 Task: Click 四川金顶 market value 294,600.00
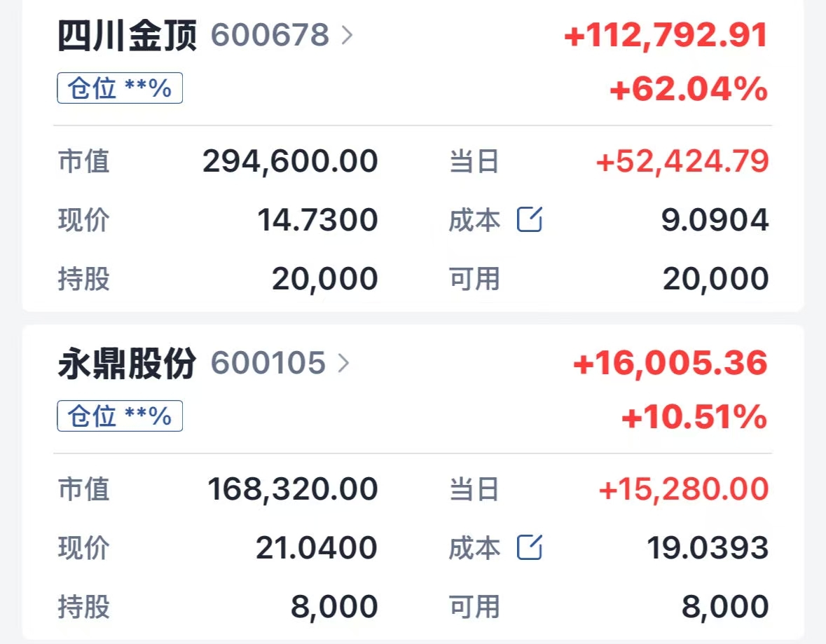[290, 161]
